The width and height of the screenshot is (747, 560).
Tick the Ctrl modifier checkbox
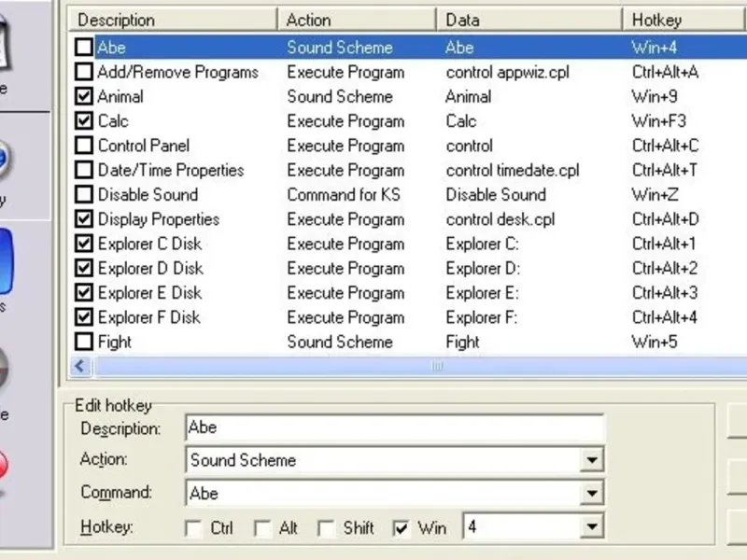point(194,528)
